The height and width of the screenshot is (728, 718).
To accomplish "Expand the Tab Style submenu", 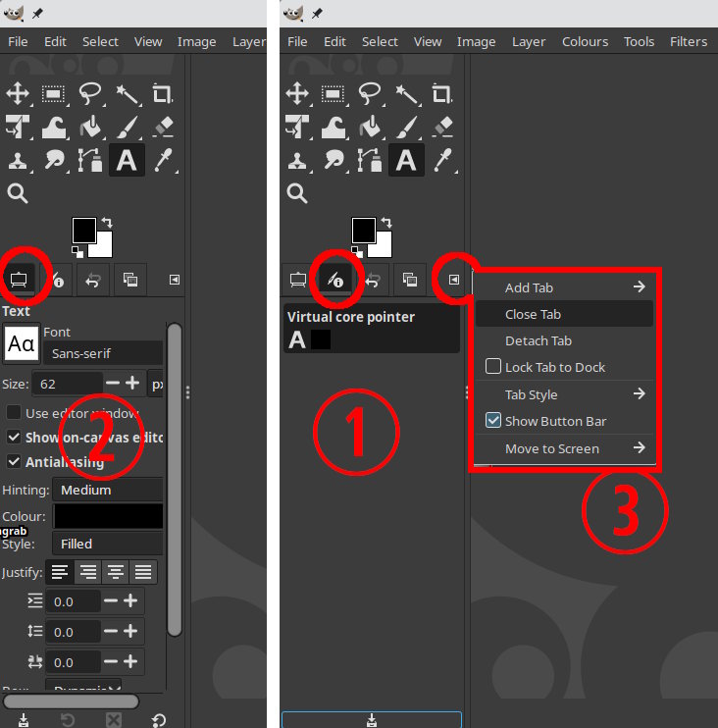I will pyautogui.click(x=564, y=394).
